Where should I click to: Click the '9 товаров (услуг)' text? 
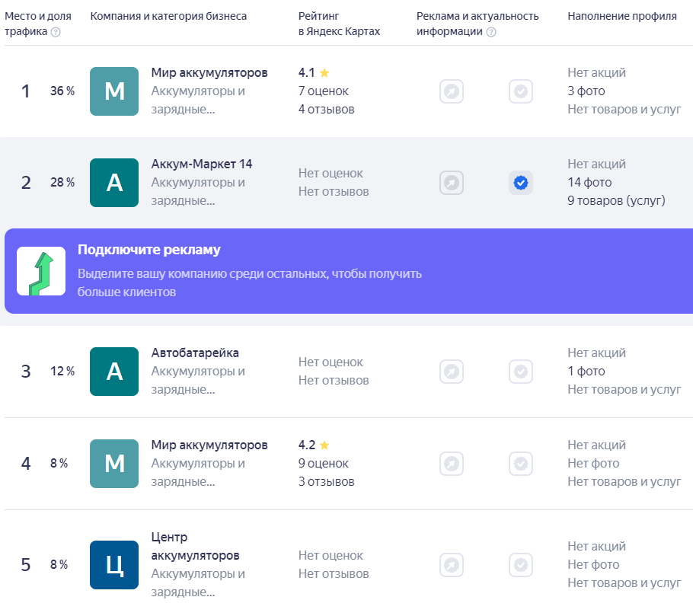[616, 200]
